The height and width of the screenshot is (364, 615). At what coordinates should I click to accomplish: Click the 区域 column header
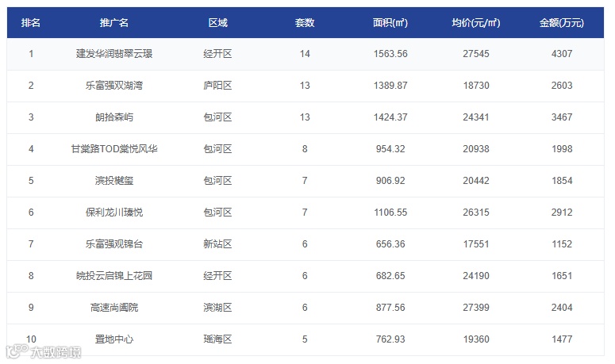click(217, 23)
